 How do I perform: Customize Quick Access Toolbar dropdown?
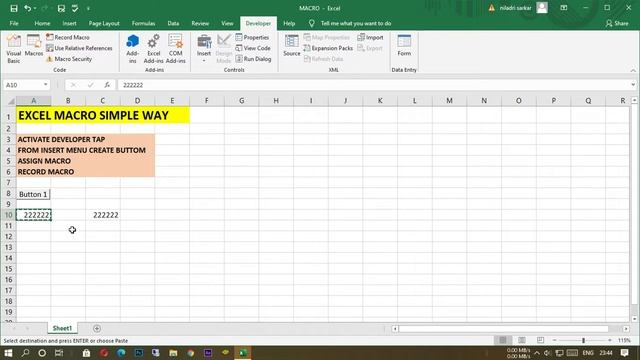click(89, 8)
